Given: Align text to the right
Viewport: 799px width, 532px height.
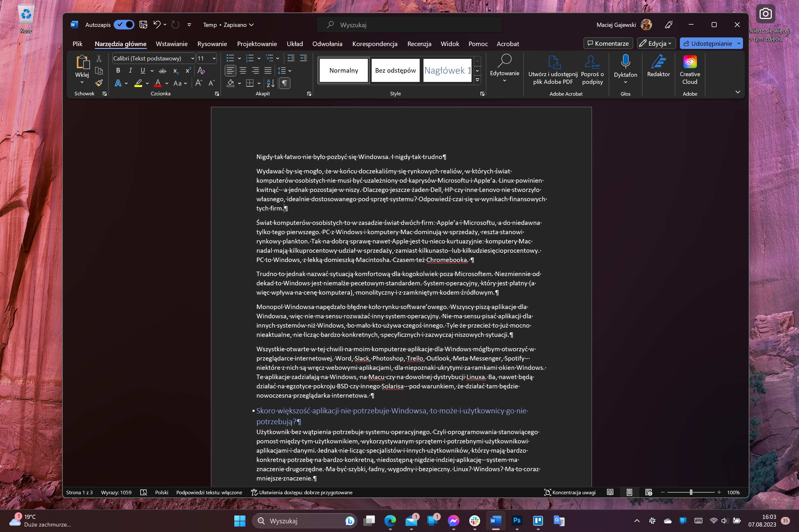Looking at the screenshot, I should (x=255, y=71).
